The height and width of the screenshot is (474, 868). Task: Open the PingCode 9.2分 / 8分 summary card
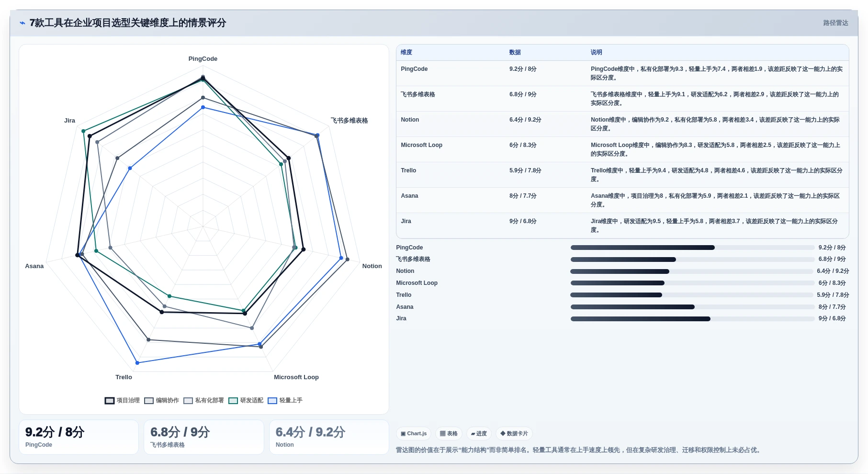[79, 437]
